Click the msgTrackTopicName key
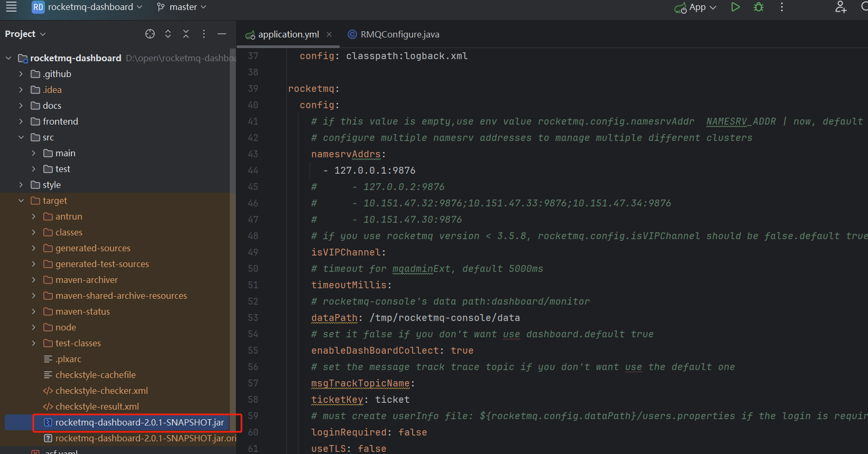The height and width of the screenshot is (454, 868). click(360, 383)
